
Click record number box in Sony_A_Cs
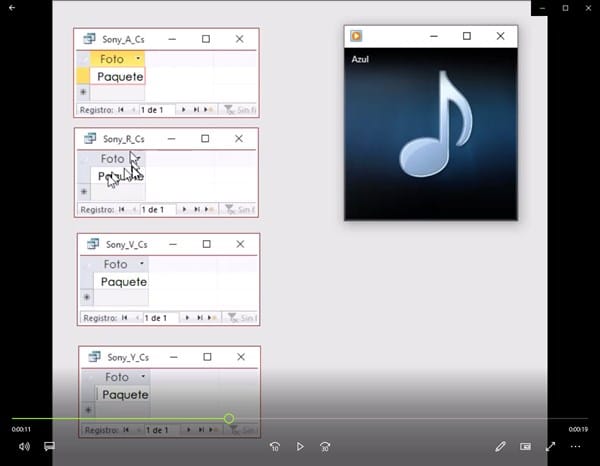157,110
